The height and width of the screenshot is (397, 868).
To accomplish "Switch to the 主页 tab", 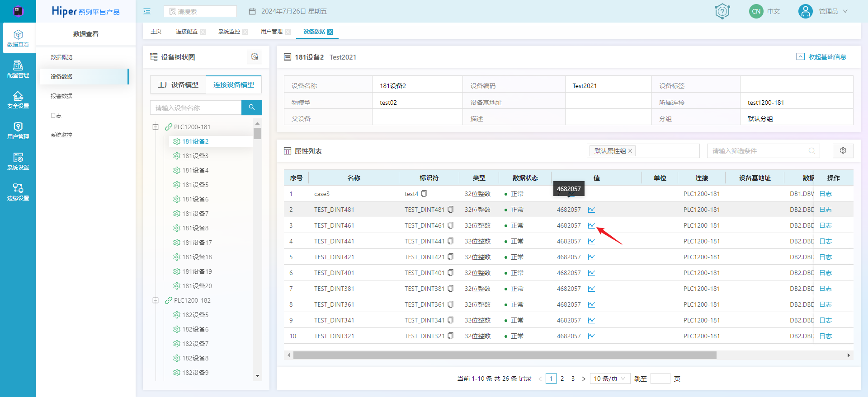I will pos(156,32).
